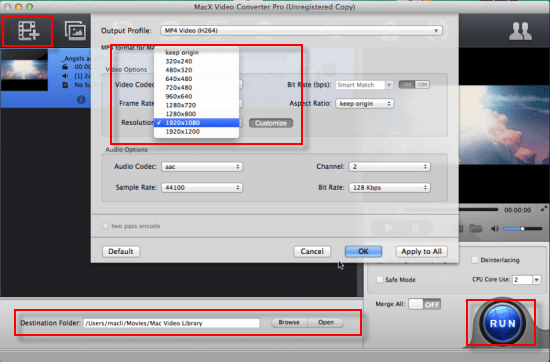Image resolution: width=550 pixels, height=362 pixels.
Task: Start conversion with the RUN button
Action: [502, 323]
